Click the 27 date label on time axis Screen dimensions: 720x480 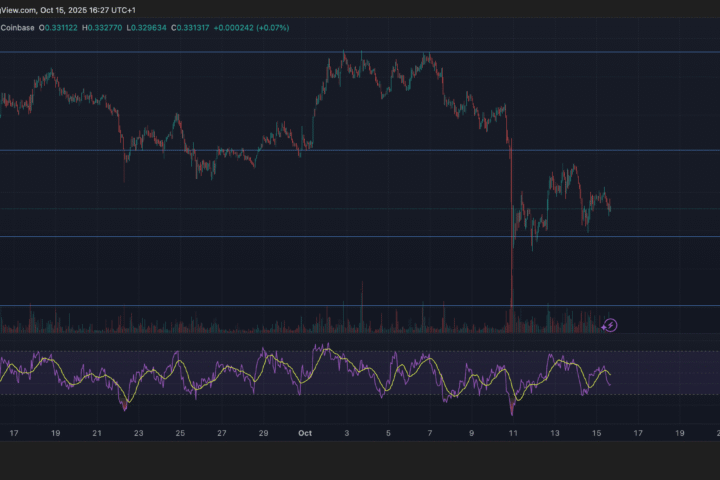coord(221,433)
